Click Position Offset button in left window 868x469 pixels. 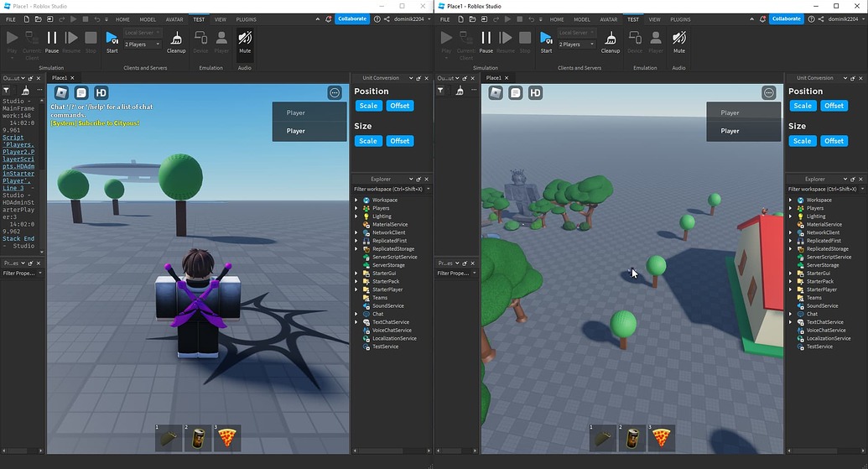(x=400, y=106)
